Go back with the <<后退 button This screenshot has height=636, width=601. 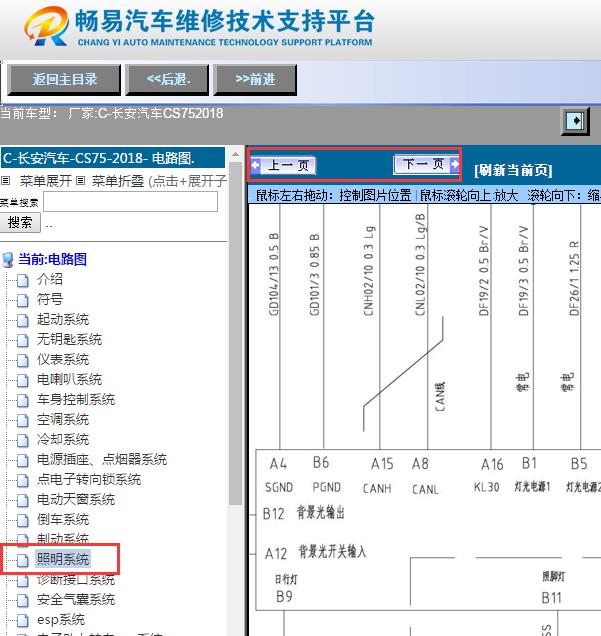[x=167, y=80]
